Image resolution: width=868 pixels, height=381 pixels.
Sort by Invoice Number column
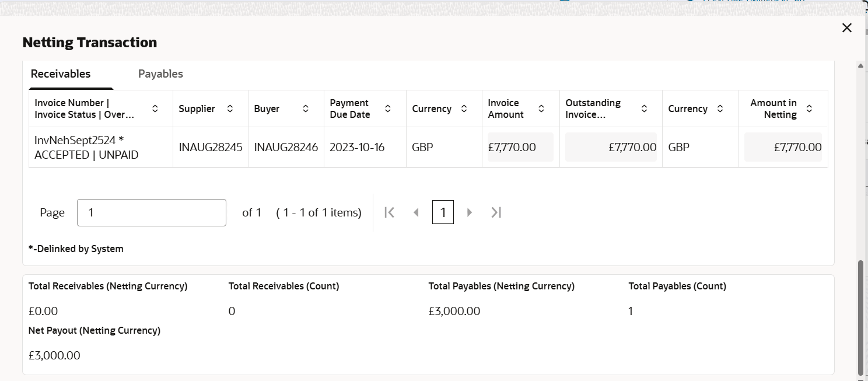pos(155,109)
